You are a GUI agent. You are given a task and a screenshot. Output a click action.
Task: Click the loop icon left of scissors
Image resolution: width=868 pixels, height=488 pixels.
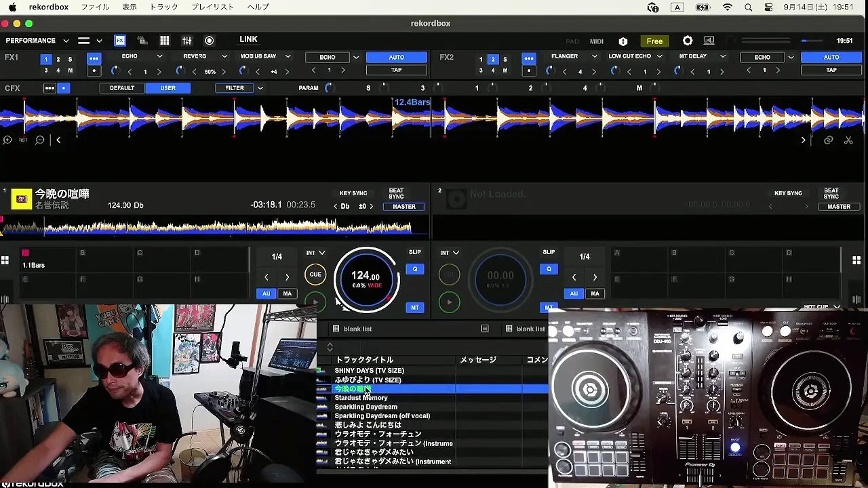point(828,140)
